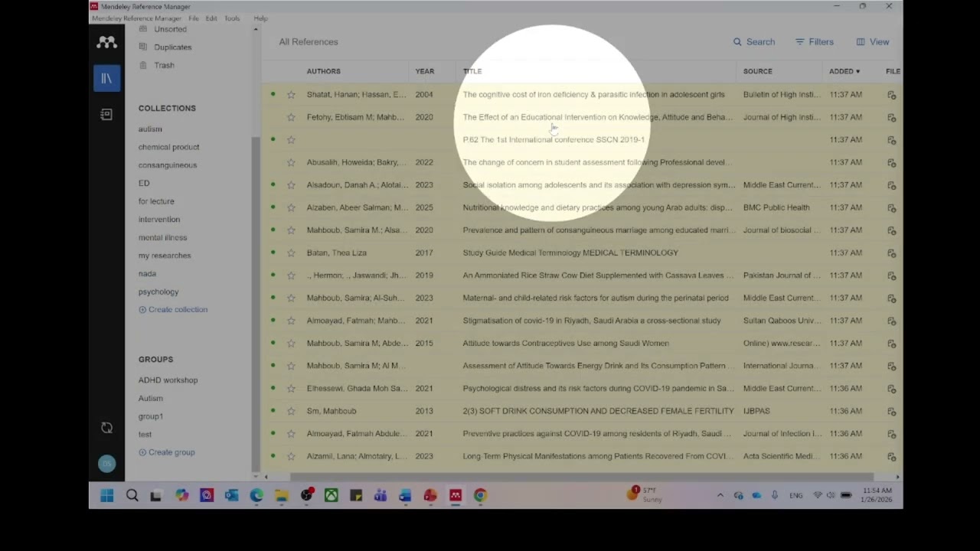The width and height of the screenshot is (980, 551).
Task: Show hidden system tray icons chevron
Action: (720, 496)
